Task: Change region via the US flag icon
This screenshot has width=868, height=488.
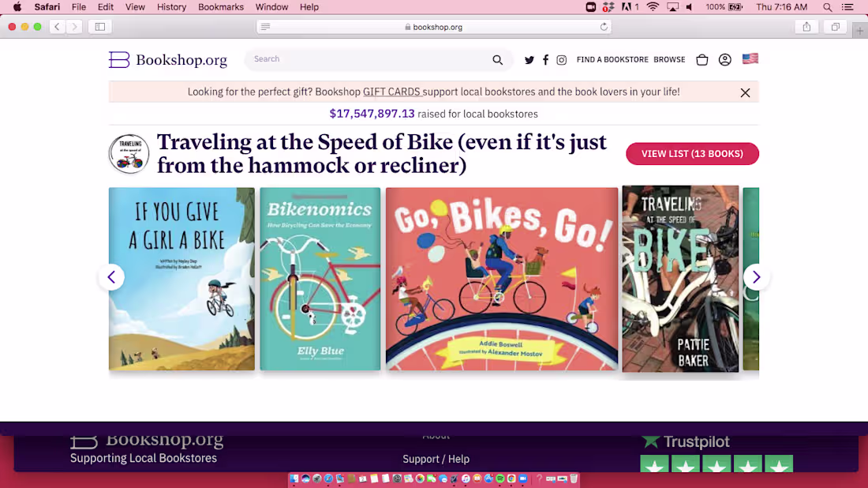Action: (750, 58)
